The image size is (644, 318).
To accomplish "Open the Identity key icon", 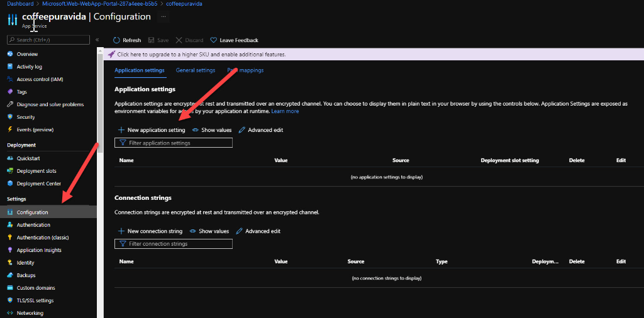I will [x=10, y=263].
